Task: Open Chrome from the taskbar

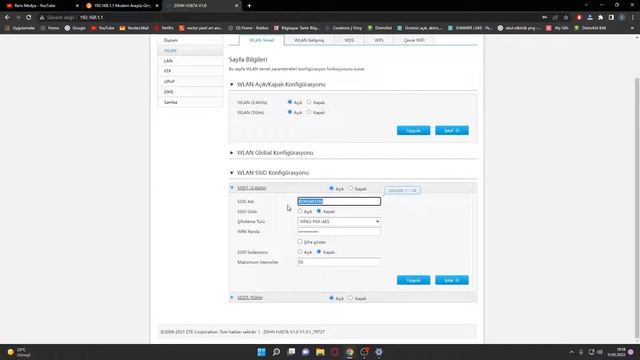Action: (x=350, y=352)
